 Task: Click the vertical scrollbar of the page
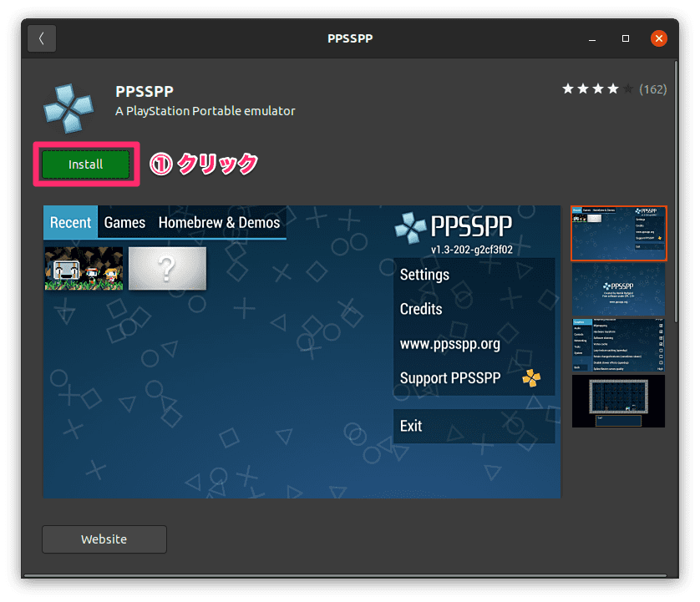point(677,192)
